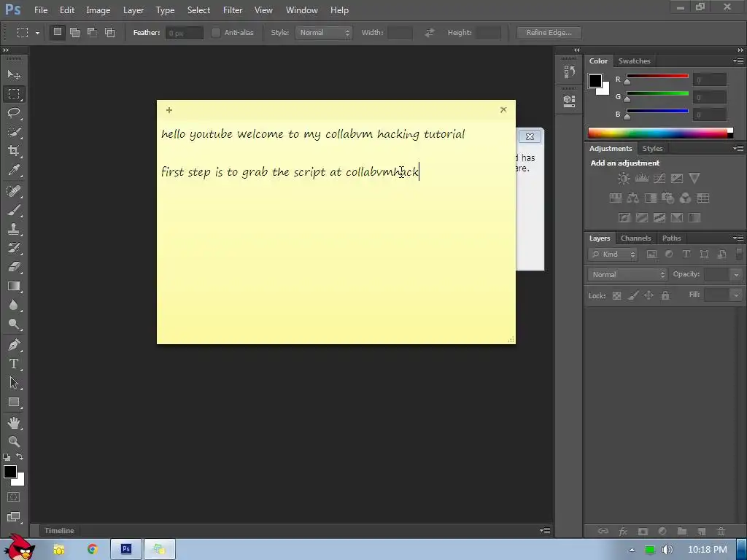The height and width of the screenshot is (560, 747).
Task: Change screen mode at toolbar bottom
Action: [x=14, y=517]
